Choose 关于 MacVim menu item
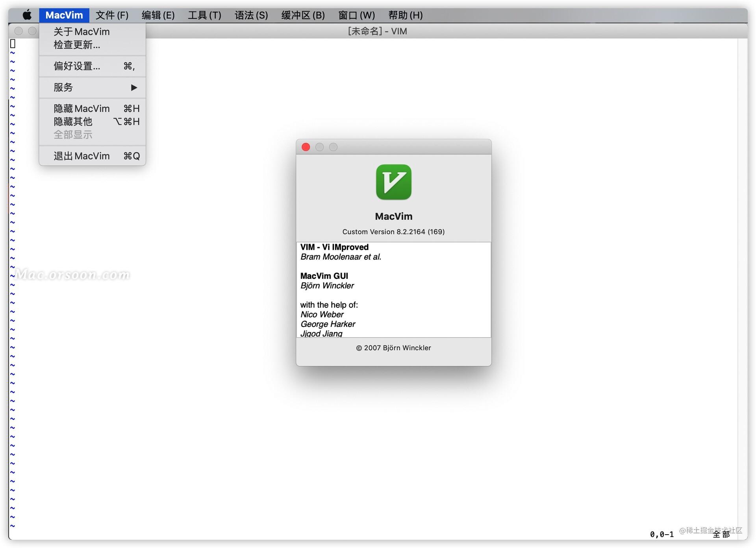This screenshot has width=756, height=548. (93, 32)
